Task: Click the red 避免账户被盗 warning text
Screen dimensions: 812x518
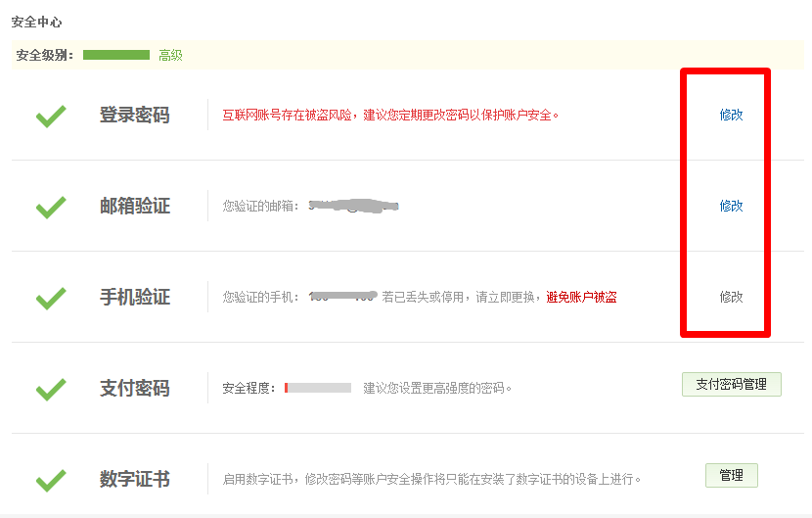Action: pos(581,297)
